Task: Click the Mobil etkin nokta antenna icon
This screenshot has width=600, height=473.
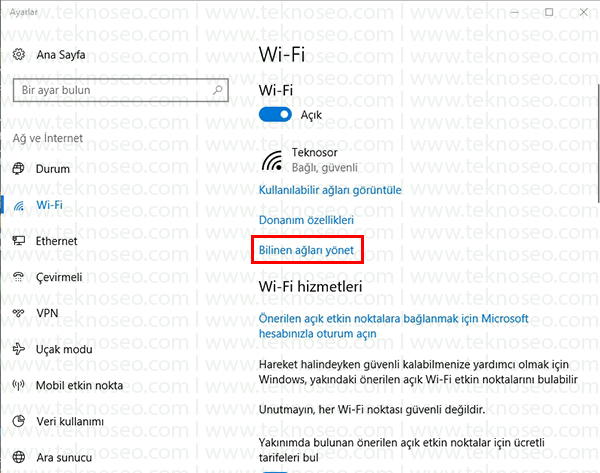Action: click(x=18, y=385)
